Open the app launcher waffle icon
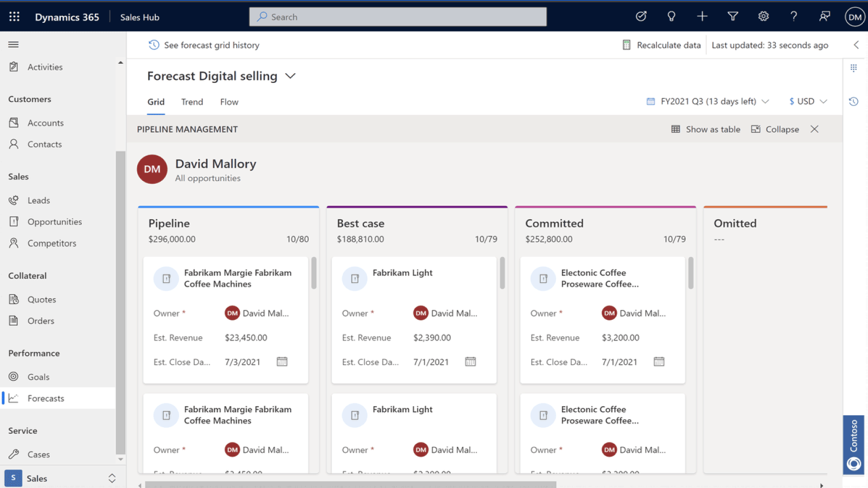The height and width of the screenshot is (488, 868). tap(14, 16)
